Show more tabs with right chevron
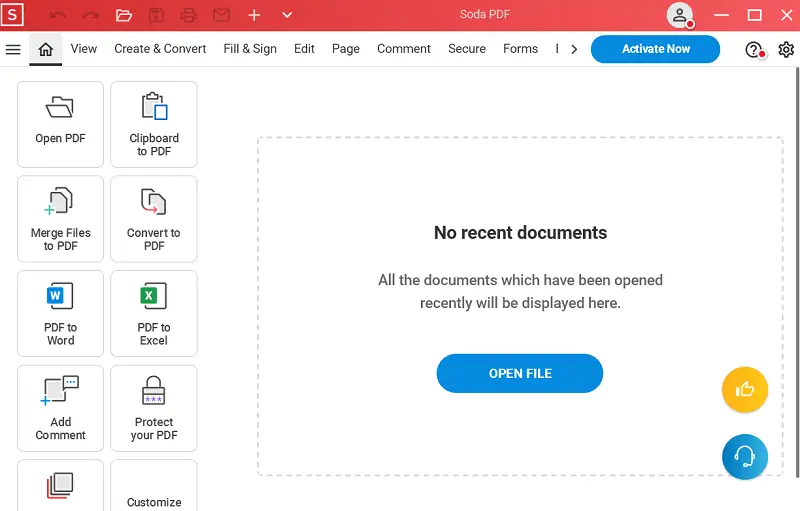 [x=574, y=49]
